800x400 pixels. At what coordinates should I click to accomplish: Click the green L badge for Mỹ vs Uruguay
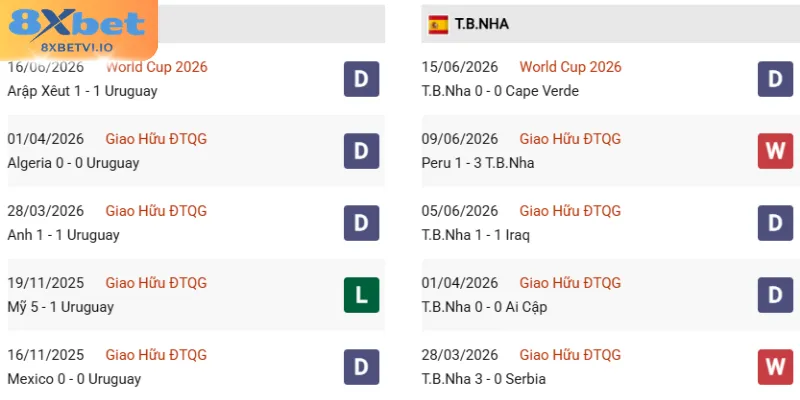361,295
